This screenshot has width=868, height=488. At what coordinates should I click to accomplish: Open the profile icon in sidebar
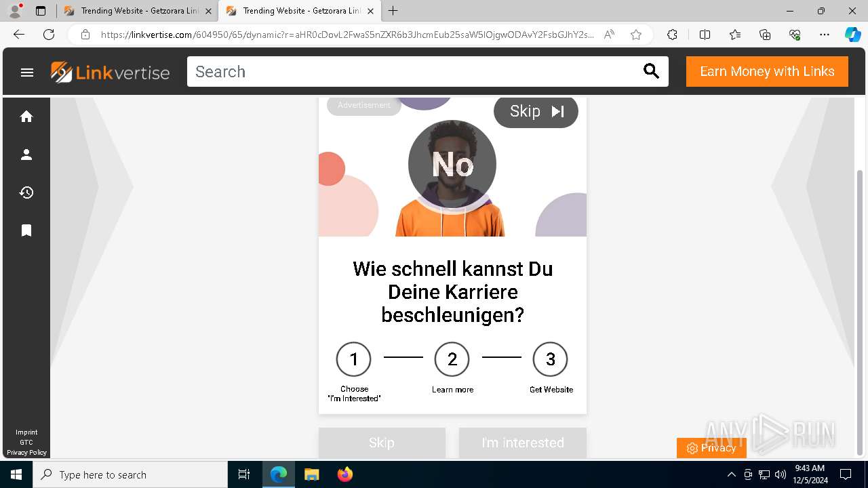click(26, 155)
